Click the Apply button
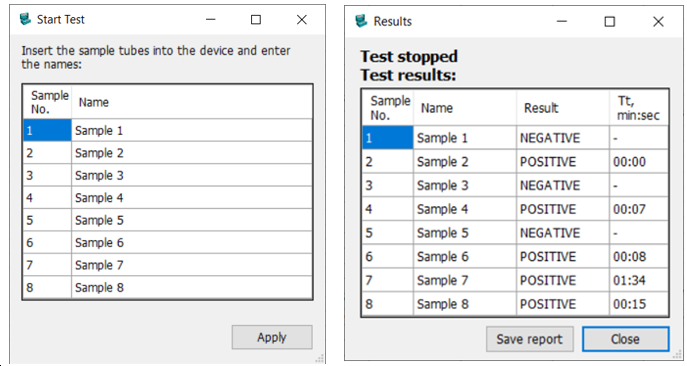 click(x=272, y=337)
